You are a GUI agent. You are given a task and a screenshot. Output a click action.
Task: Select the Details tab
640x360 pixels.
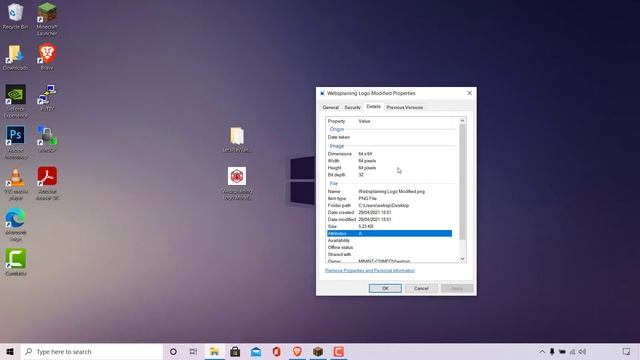[x=373, y=107]
